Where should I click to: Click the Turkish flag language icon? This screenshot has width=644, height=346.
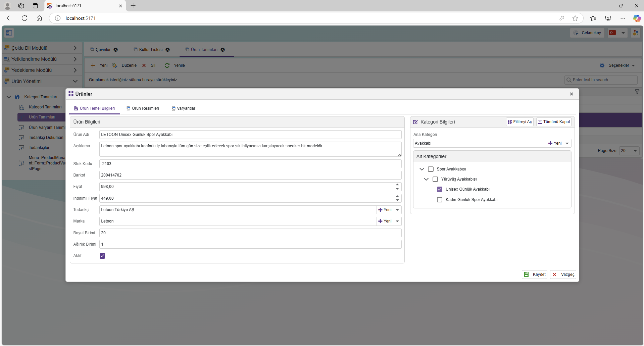pyautogui.click(x=612, y=33)
